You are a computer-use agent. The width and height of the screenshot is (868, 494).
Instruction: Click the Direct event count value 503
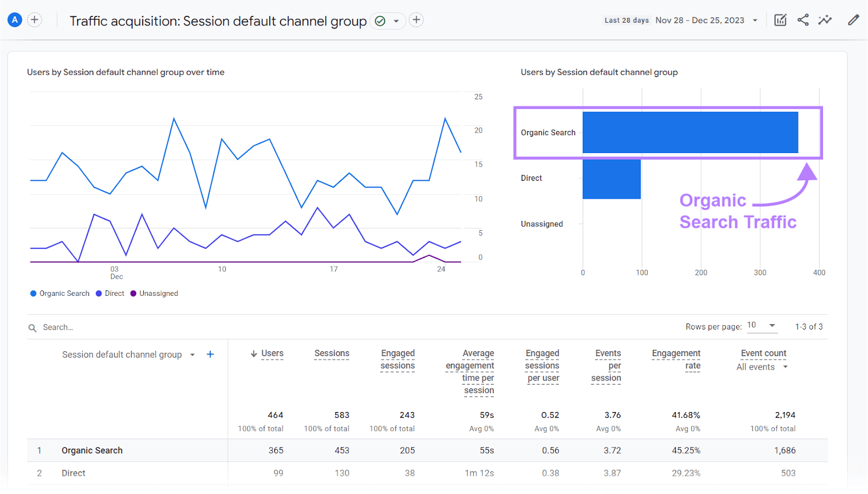788,473
